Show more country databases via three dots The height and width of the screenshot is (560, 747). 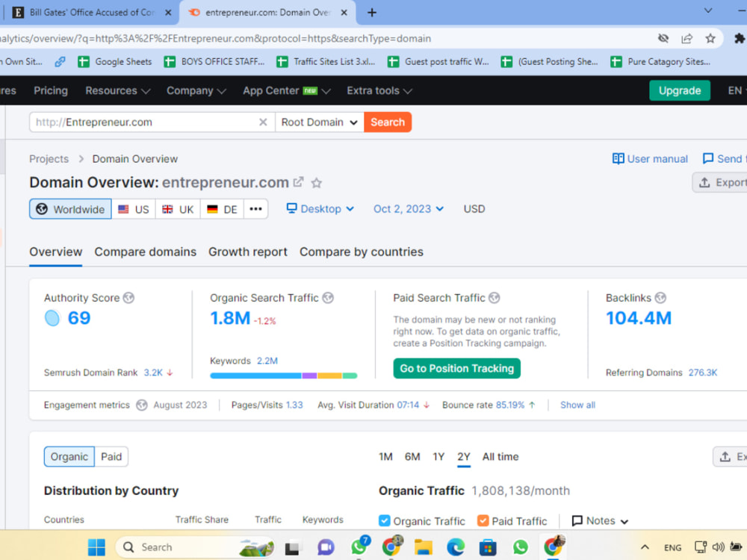tap(255, 209)
